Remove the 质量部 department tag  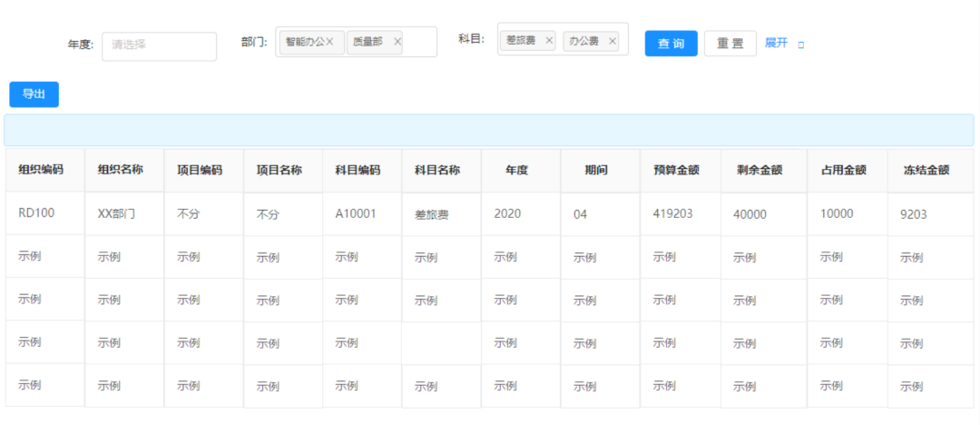[397, 42]
